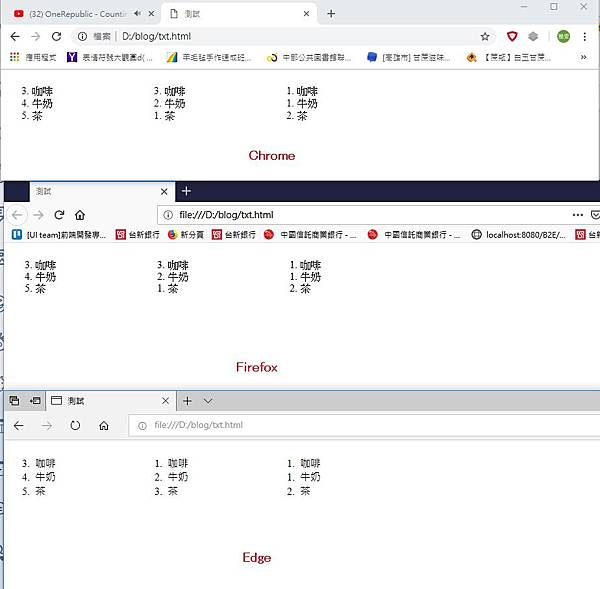Mute the OneRepublic tab via speaker icon

tap(137, 13)
